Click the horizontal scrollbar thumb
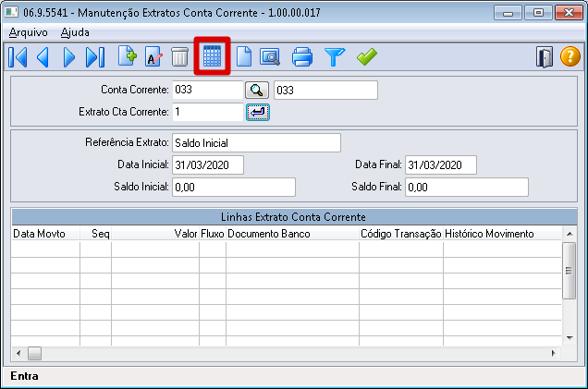The image size is (588, 389). (x=34, y=353)
